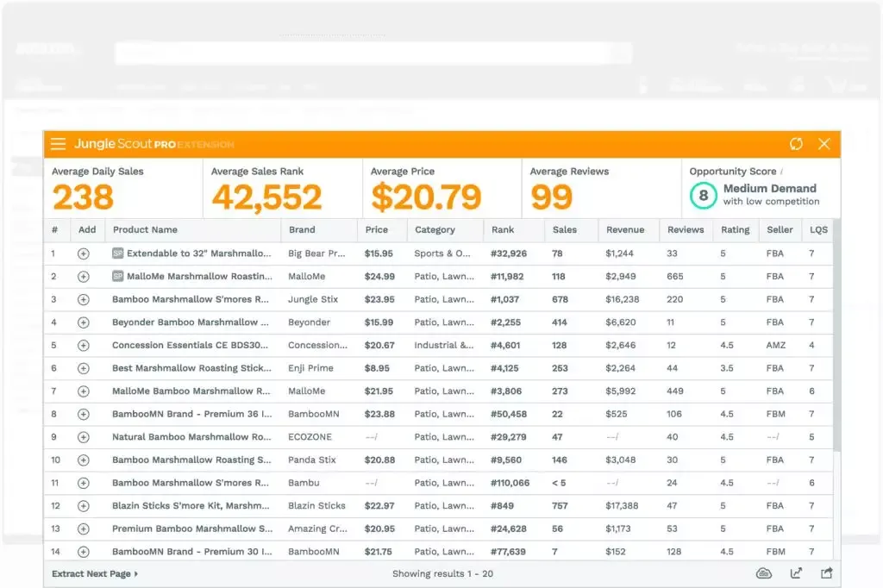
Task: Sort table by Revenue column header
Action: pyautogui.click(x=625, y=230)
